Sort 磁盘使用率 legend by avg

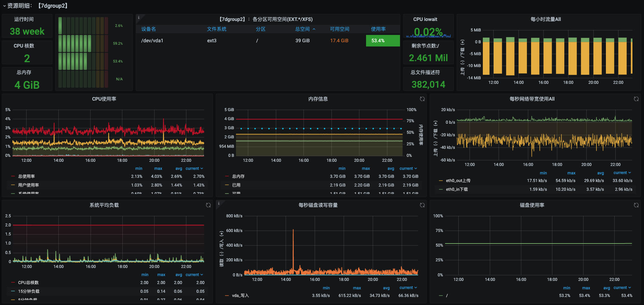(x=607, y=288)
